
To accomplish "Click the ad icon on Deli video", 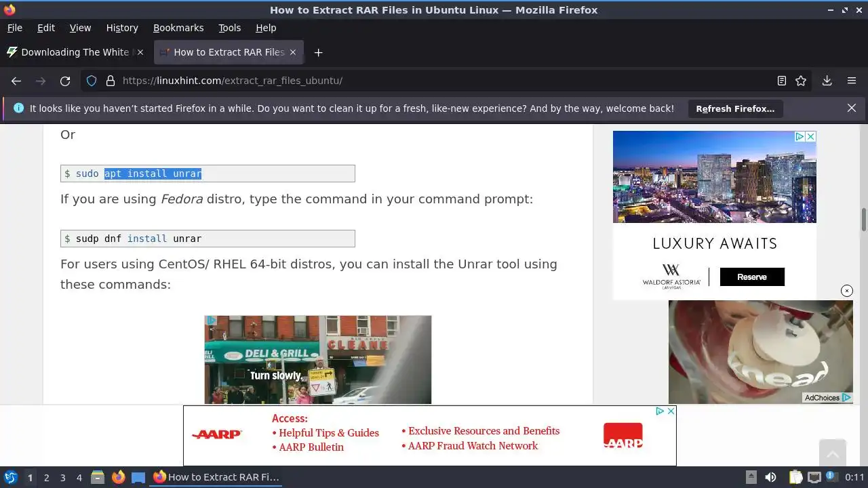I will pos(211,321).
